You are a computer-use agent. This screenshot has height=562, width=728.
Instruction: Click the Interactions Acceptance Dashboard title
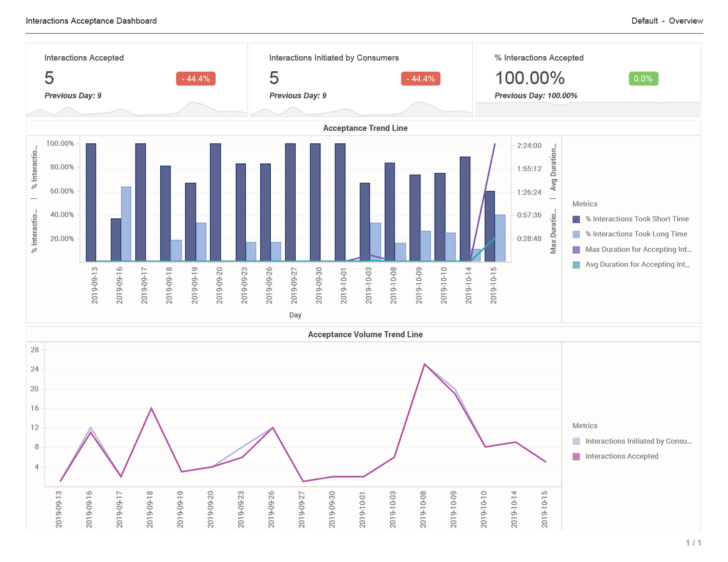[x=91, y=21]
